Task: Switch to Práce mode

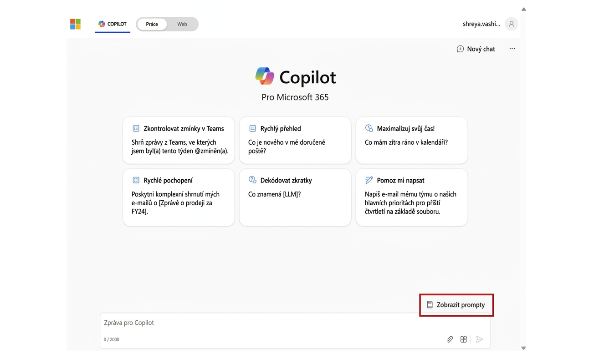Action: pos(152,24)
